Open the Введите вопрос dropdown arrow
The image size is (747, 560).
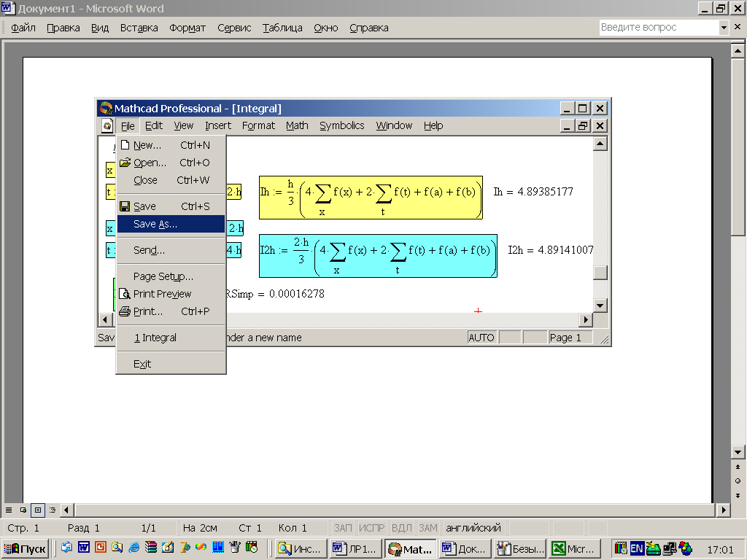pyautogui.click(x=724, y=28)
